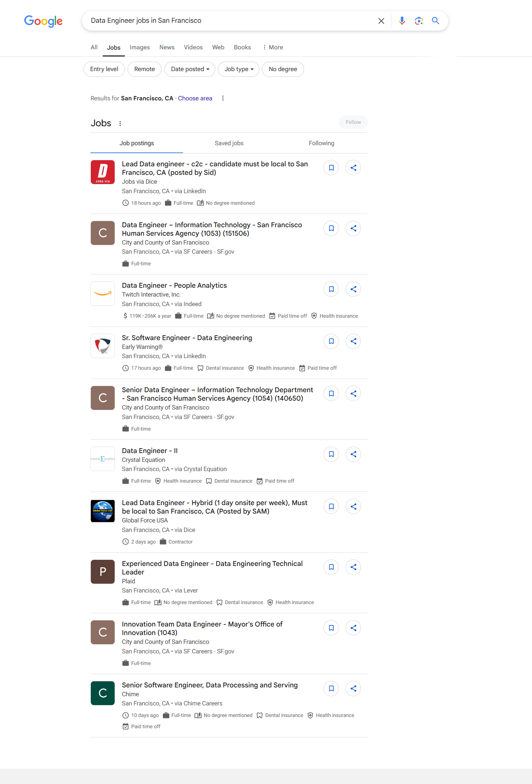Screen dimensions: 532x784
Task: Clear the search box with the X icon
Action: [x=381, y=21]
